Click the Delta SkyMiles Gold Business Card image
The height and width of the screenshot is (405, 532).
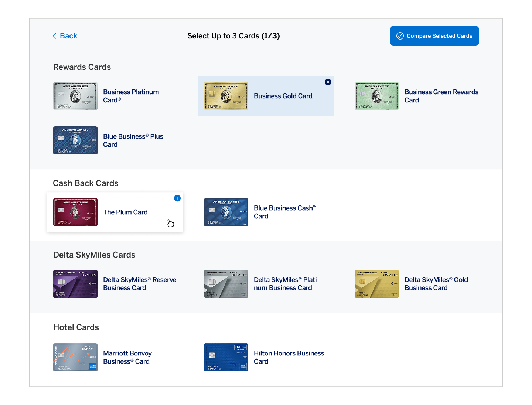[x=377, y=284]
